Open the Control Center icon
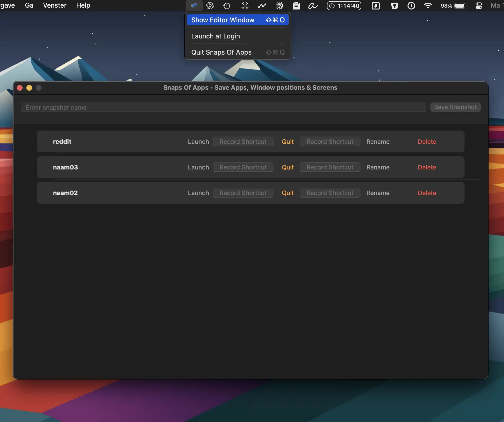 point(479,5)
